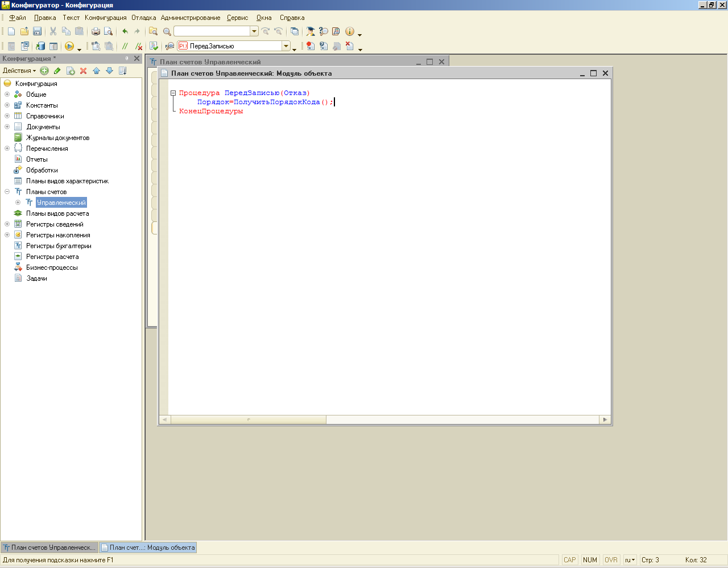Switch to Модуль объекта tab at bottom
The width and height of the screenshot is (728, 568).
(x=148, y=548)
